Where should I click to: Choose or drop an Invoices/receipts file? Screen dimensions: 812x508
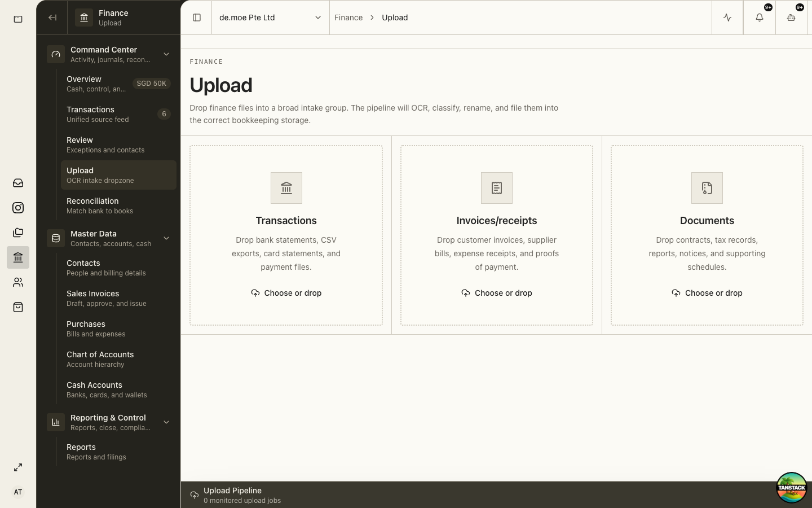point(497,293)
